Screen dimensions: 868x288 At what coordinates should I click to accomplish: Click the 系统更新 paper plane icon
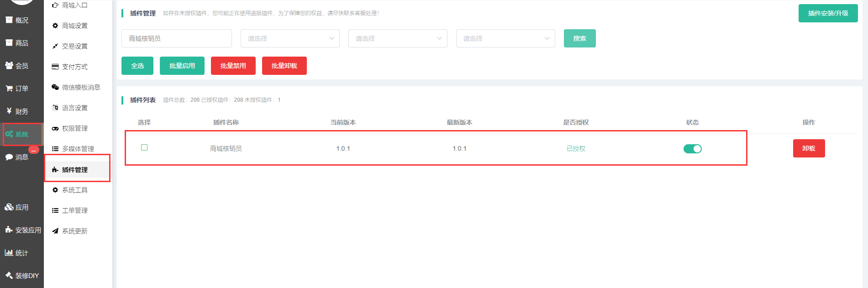point(55,231)
